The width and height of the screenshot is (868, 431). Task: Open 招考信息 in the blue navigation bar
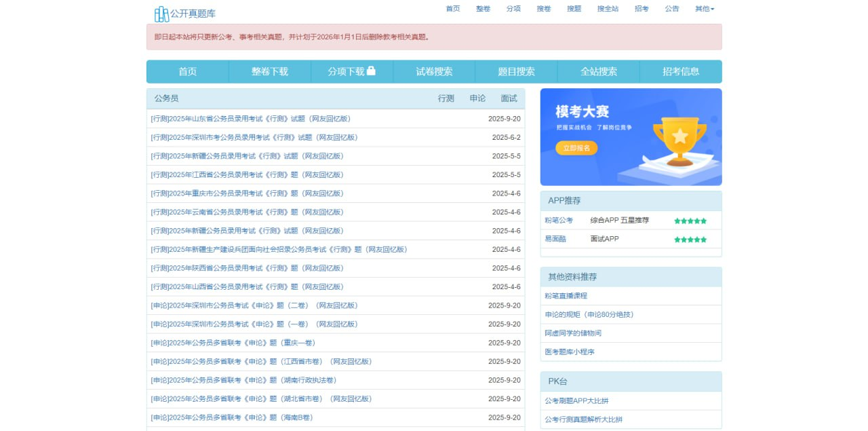pyautogui.click(x=680, y=71)
